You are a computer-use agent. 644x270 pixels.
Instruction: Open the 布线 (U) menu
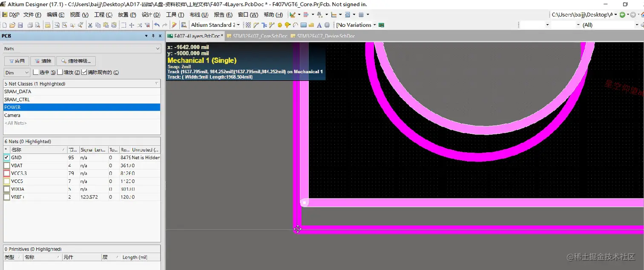[x=199, y=14]
